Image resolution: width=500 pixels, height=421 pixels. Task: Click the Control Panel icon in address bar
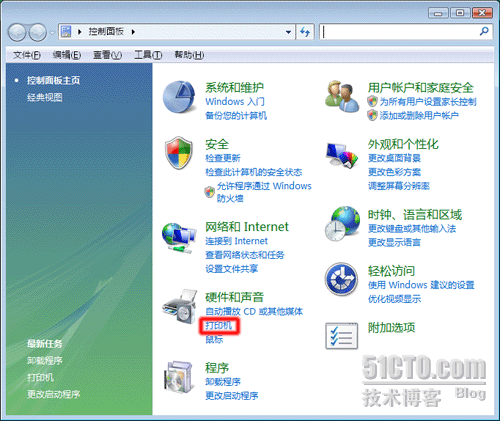[66, 32]
